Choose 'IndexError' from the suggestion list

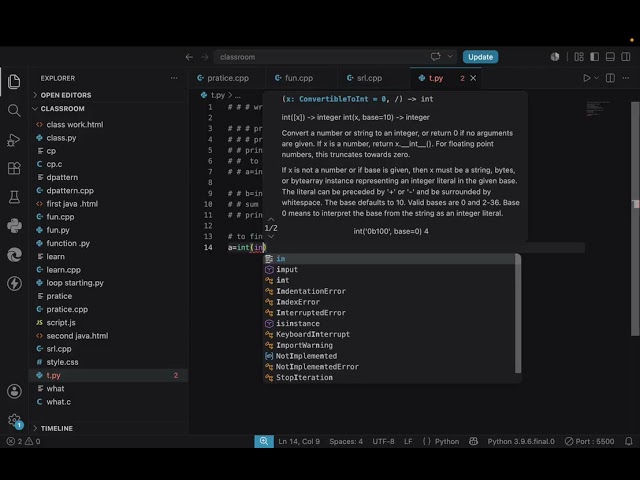click(x=390, y=302)
